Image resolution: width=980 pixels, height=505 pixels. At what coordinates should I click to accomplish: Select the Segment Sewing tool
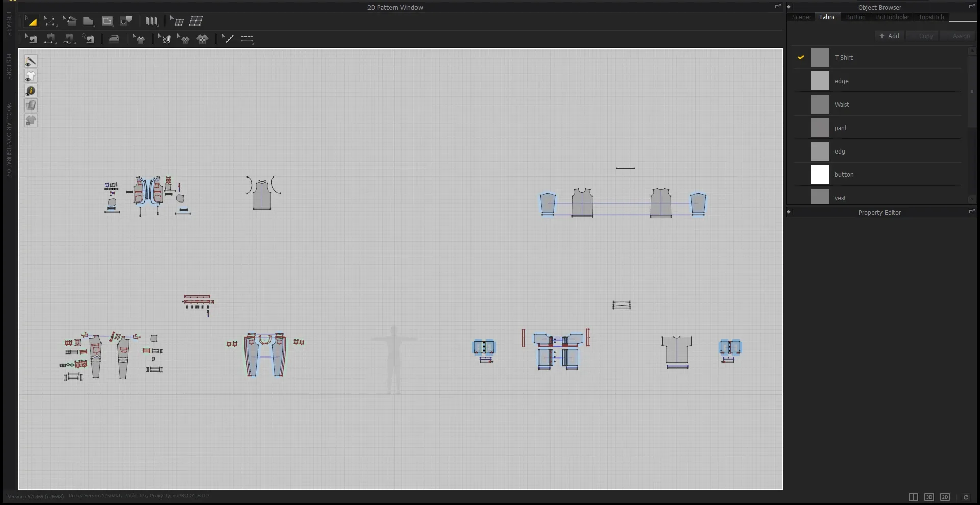(x=50, y=39)
